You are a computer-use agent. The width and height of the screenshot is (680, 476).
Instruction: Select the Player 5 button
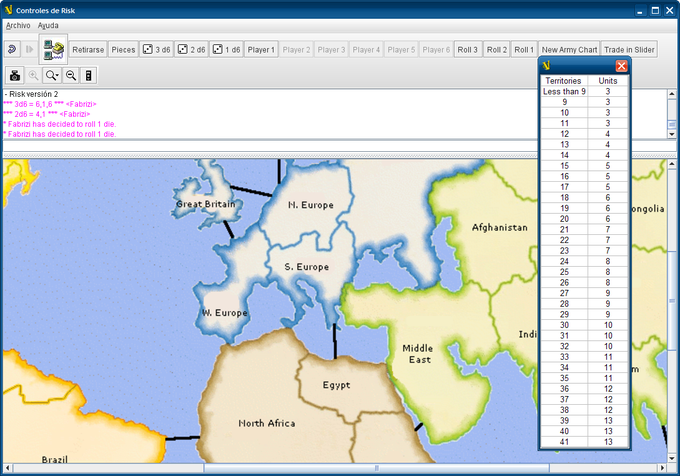coord(401,49)
